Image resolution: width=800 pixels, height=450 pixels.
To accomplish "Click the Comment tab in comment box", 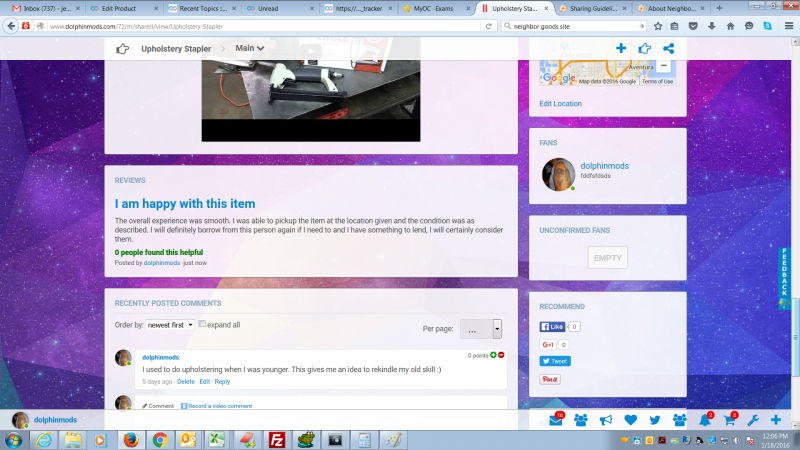I will tap(158, 406).
